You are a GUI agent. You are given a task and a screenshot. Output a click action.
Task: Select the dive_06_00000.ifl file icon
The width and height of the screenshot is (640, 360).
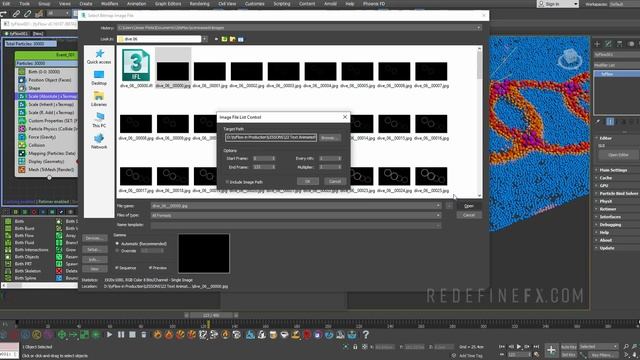136,65
